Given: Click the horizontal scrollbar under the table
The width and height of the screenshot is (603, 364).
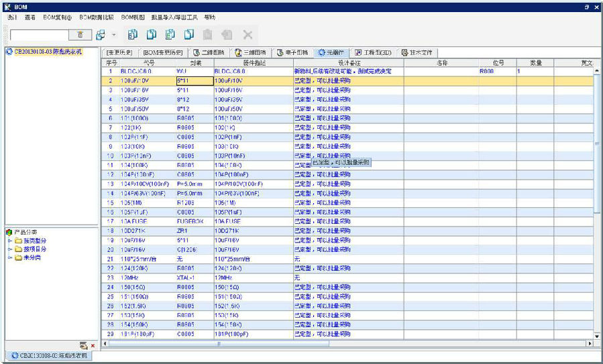Looking at the screenshot, I should tap(335, 343).
